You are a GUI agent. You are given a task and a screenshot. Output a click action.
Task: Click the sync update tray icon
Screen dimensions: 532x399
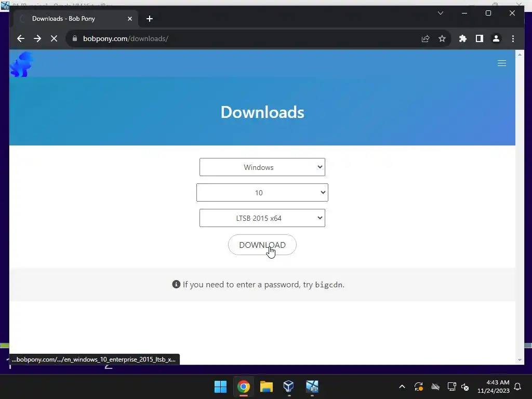pos(419,387)
